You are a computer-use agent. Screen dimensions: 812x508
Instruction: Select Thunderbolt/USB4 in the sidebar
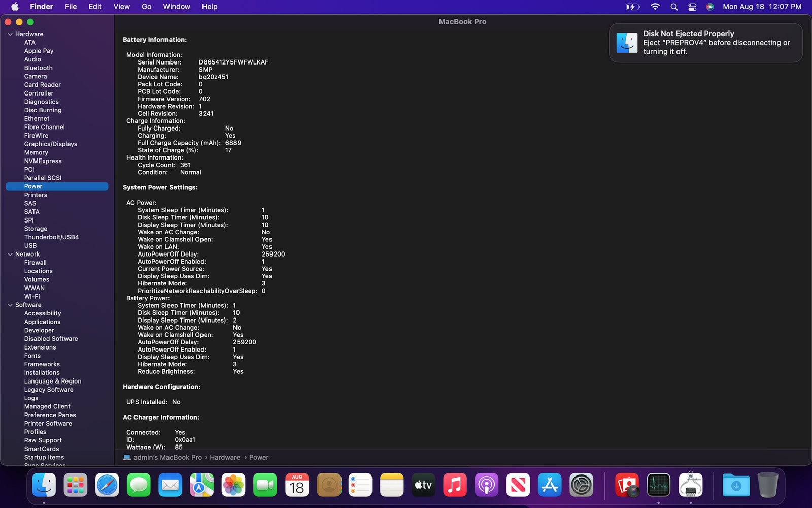51,237
